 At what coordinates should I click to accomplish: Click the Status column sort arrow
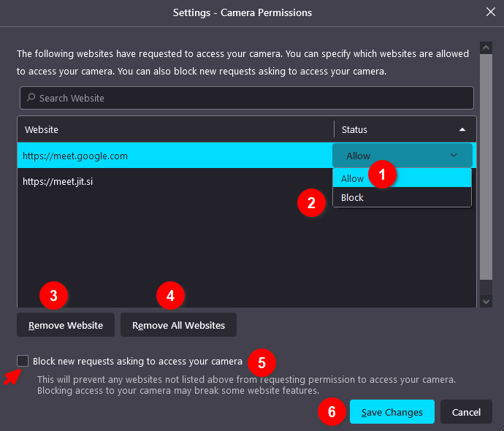pos(462,129)
